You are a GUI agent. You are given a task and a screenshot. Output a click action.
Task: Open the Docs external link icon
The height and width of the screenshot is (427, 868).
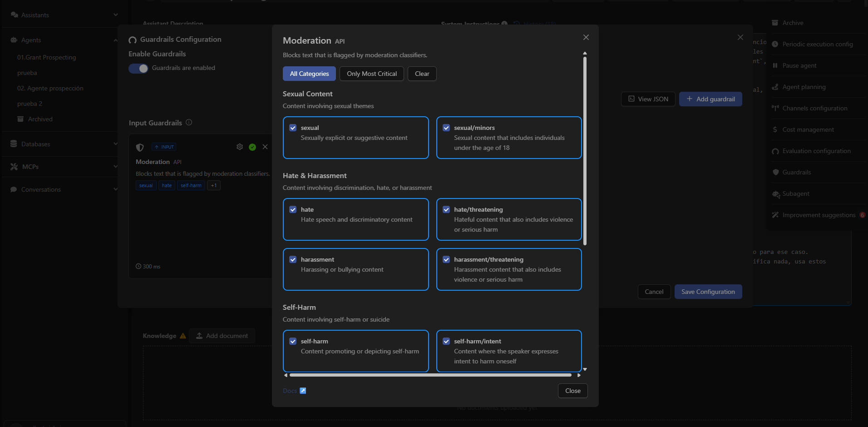point(303,390)
